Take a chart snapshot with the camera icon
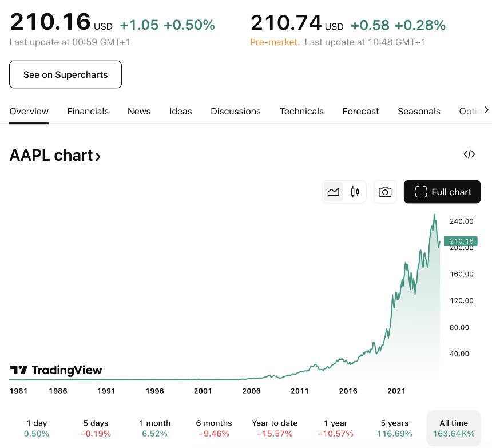Screen dimensions: 492x448 (x=385, y=192)
